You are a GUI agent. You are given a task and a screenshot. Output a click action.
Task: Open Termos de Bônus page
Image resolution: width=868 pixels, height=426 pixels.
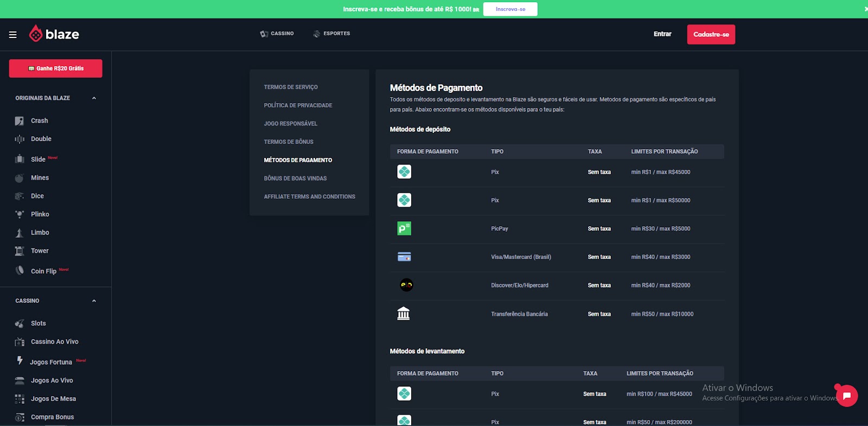click(289, 142)
